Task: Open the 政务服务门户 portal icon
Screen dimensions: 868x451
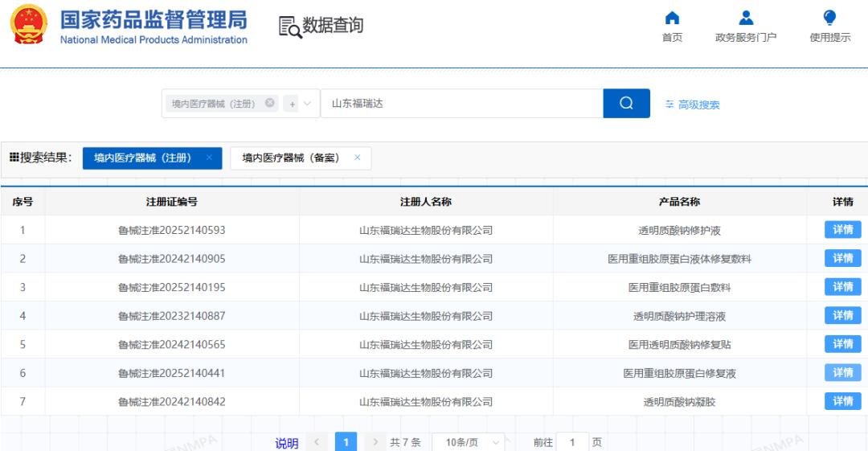Action: coord(745,18)
